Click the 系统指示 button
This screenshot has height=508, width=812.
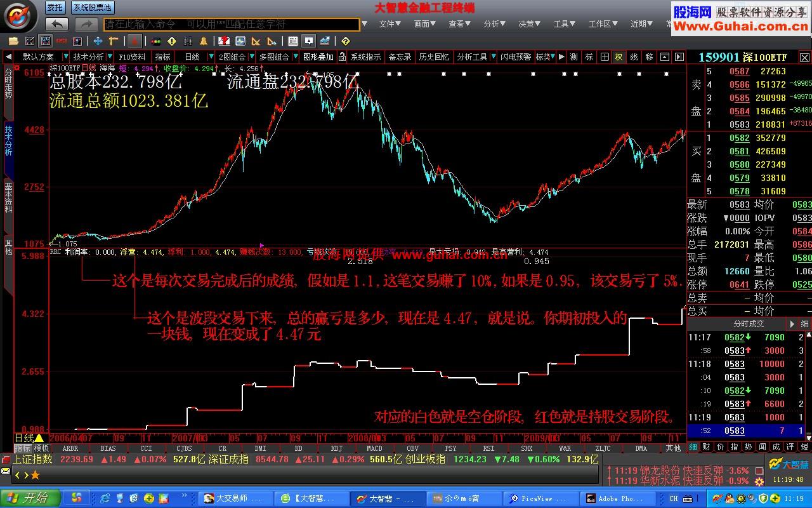pos(366,57)
